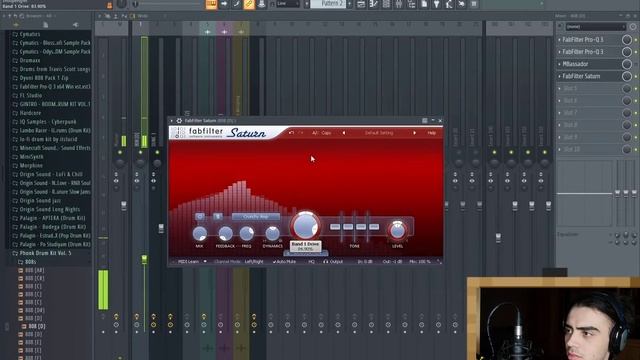Click the mixer view toolbar icon
The image size is (640, 360).
(399, 4)
